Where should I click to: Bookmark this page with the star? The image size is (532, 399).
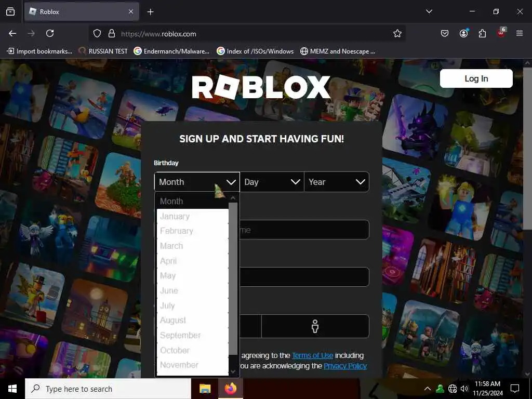(397, 33)
